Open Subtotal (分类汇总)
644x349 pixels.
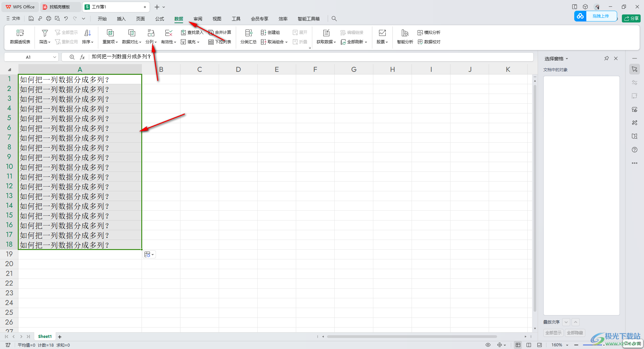click(x=248, y=37)
